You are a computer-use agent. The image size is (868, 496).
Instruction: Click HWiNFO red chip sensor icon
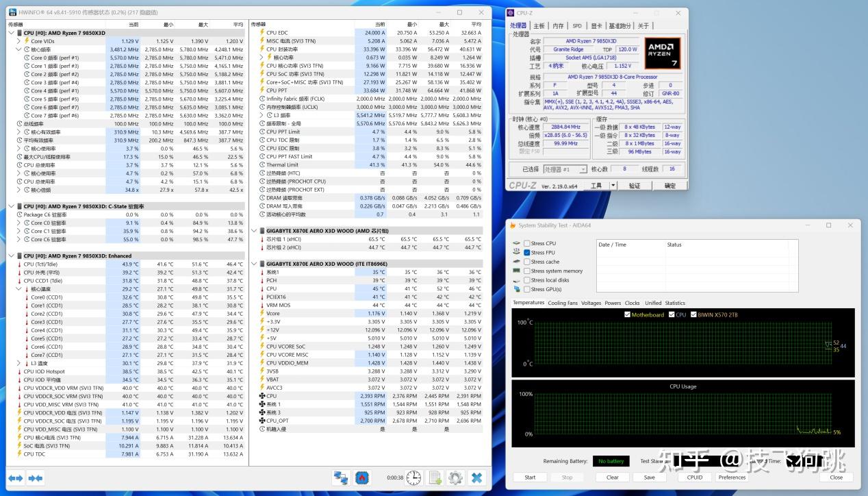(363, 478)
